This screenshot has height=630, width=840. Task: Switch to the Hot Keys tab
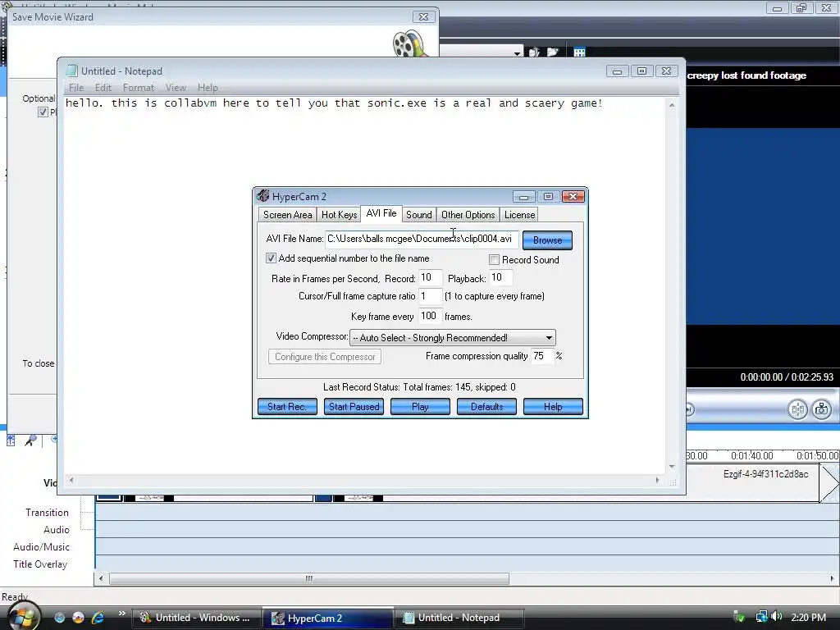pyautogui.click(x=339, y=215)
